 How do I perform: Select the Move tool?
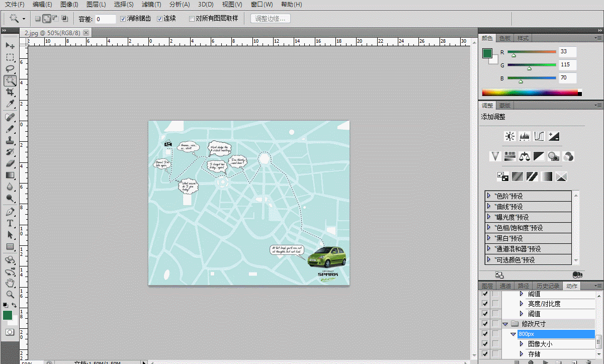click(x=10, y=46)
